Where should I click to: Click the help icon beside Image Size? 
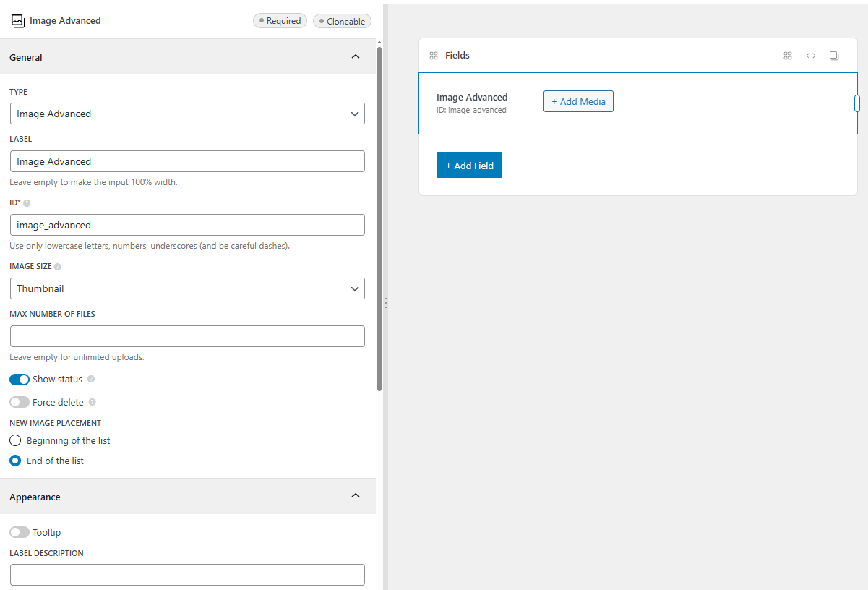click(58, 267)
